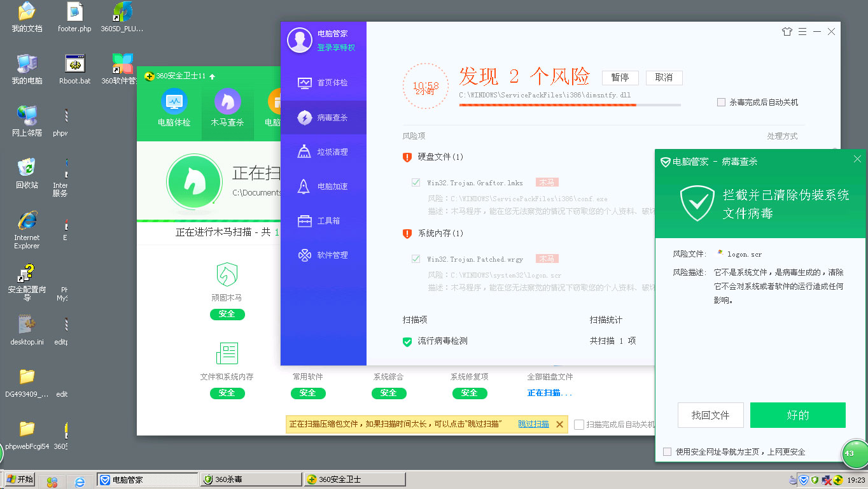Open 回收站 desktop icon
Viewport: 868px width, 489px height.
click(x=27, y=174)
